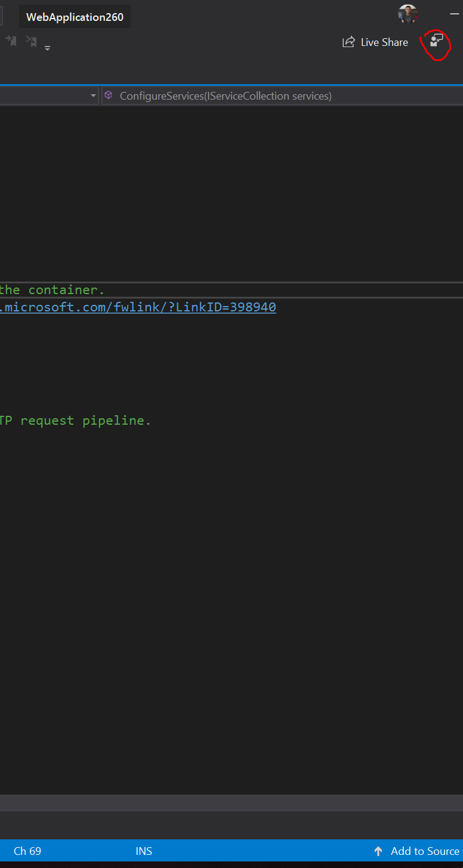This screenshot has width=463, height=868.
Task: Click the purple cube icon beside ConfigureServices
Action: (108, 95)
